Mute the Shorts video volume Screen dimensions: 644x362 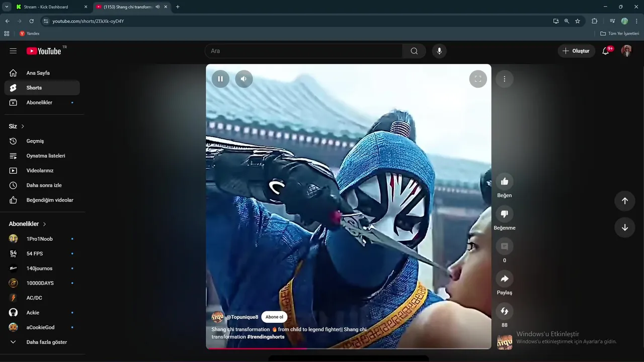244,79
